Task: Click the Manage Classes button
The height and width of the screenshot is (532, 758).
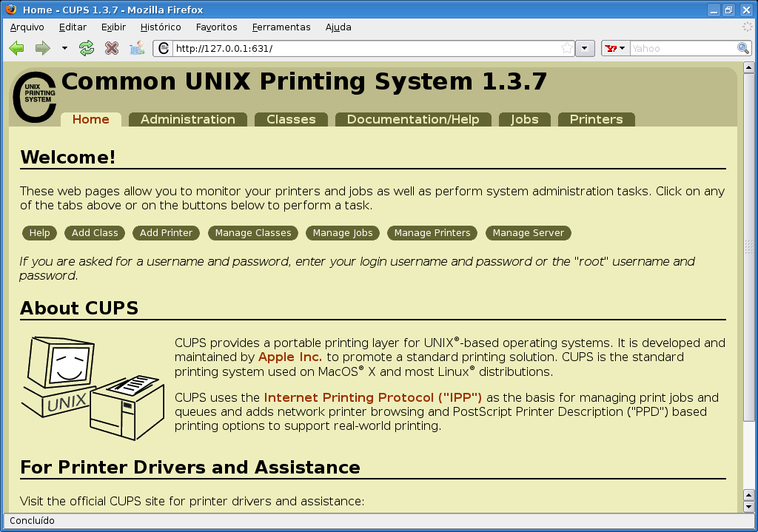Action: pos(253,233)
